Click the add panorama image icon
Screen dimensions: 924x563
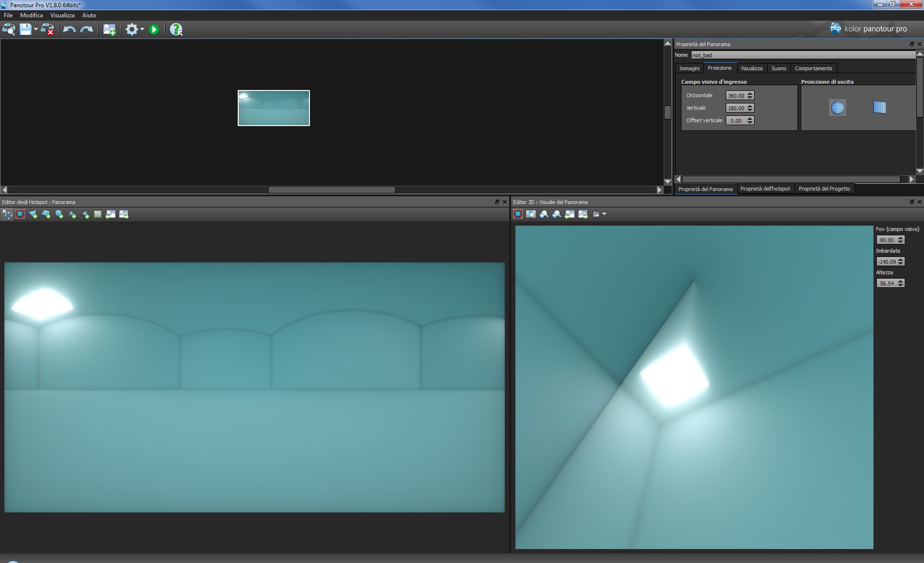click(109, 30)
